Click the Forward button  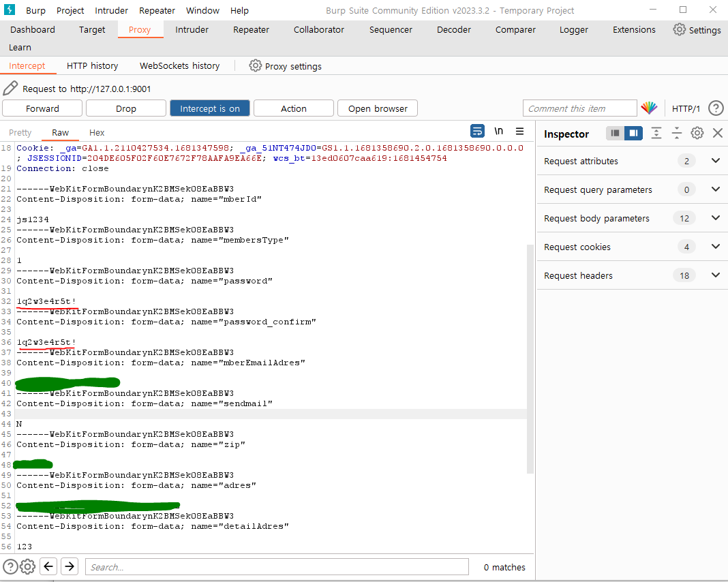(x=42, y=108)
